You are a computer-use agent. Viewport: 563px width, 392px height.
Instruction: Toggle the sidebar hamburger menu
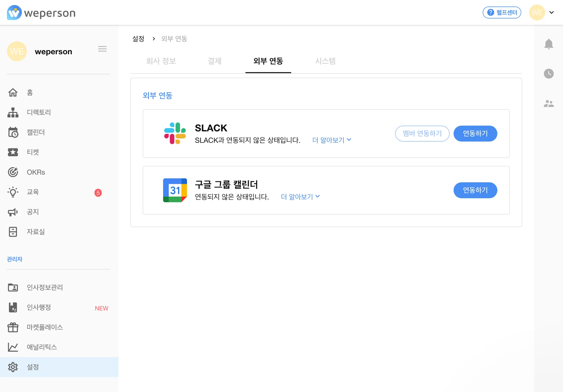[x=102, y=49]
